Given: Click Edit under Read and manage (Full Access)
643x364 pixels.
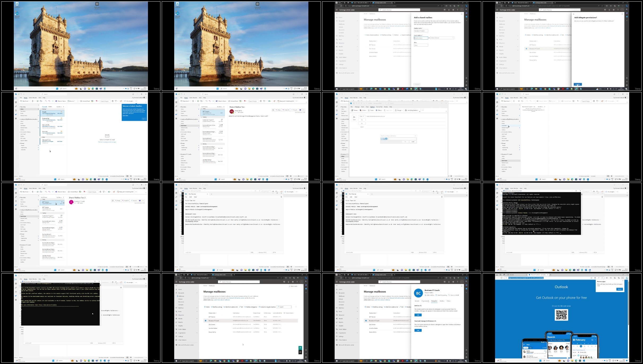Looking at the screenshot, I should [x=418, y=330].
